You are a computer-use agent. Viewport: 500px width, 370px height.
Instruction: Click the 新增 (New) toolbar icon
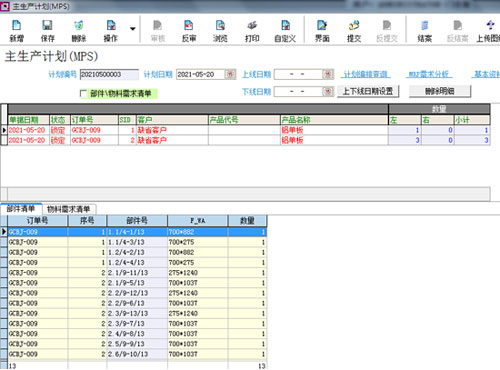[x=16, y=31]
